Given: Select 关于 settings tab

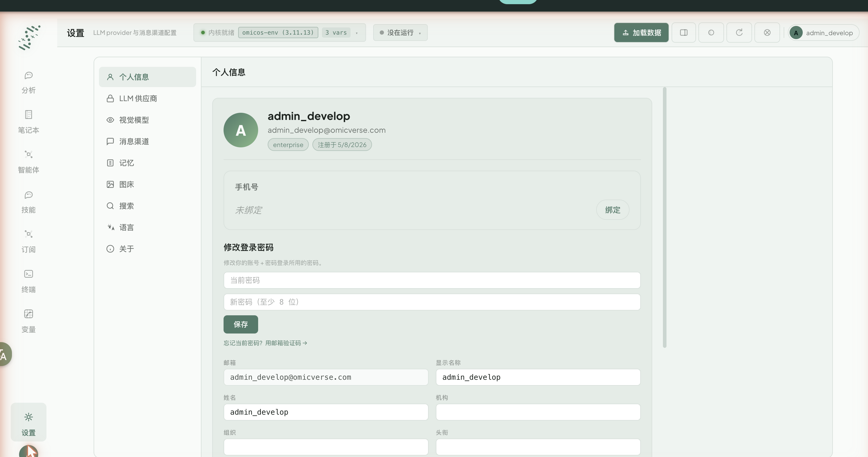Looking at the screenshot, I should click(147, 249).
